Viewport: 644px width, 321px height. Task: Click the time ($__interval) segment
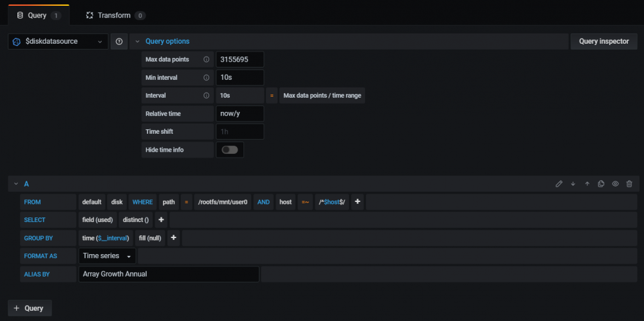point(106,238)
